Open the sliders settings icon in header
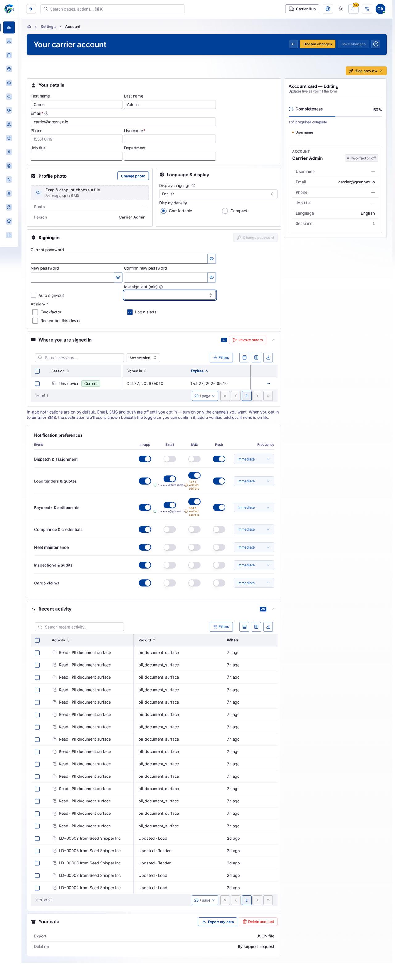The width and height of the screenshot is (395, 980). point(367,9)
